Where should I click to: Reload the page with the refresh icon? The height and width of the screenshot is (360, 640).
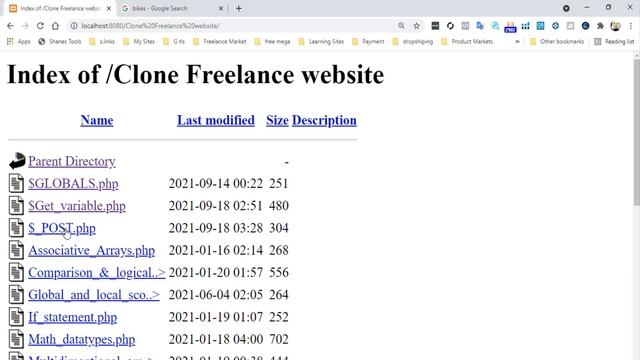tap(40, 26)
